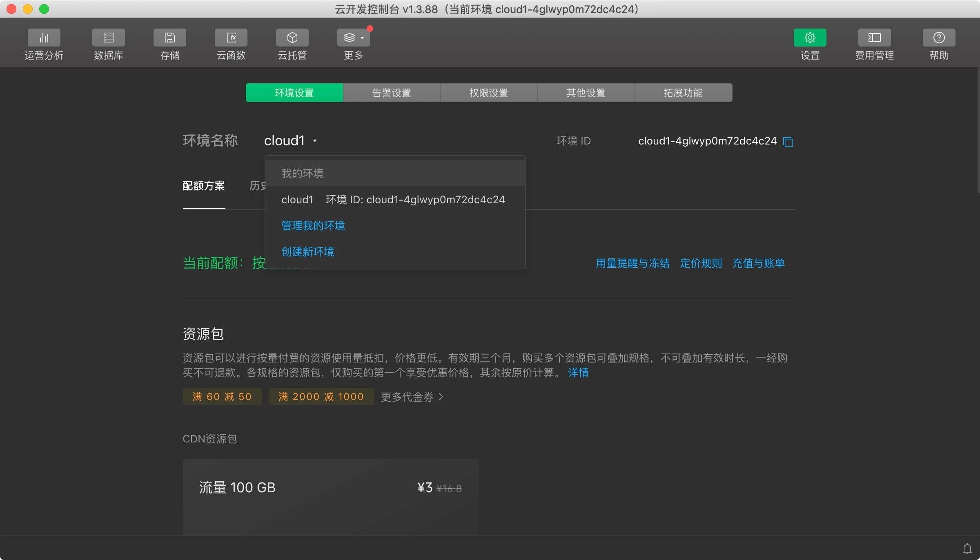980x560 pixels.
Task: Collapse the cloud1 environment name dropdown
Action: (291, 141)
